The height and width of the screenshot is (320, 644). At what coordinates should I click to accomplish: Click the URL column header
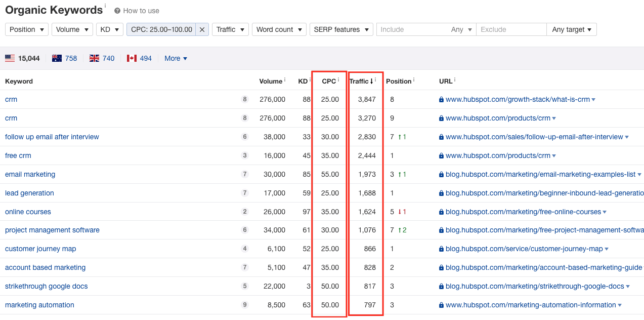click(x=446, y=81)
